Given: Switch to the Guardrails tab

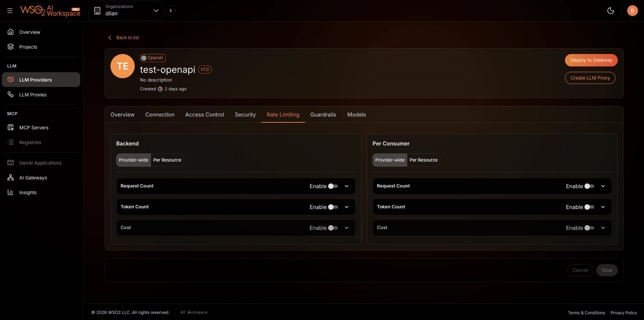Looking at the screenshot, I should tap(323, 115).
